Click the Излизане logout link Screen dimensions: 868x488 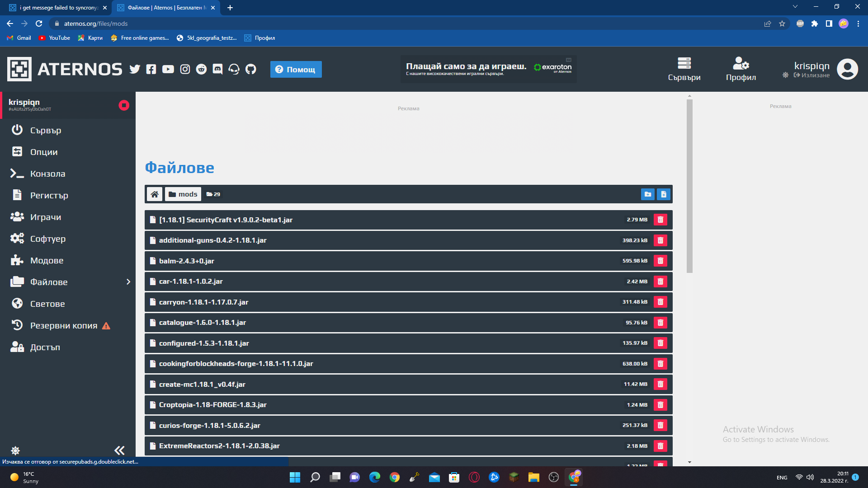[812, 75]
